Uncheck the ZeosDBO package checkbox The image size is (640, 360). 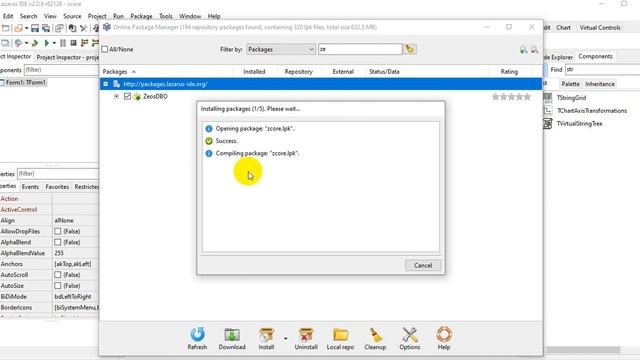127,96
